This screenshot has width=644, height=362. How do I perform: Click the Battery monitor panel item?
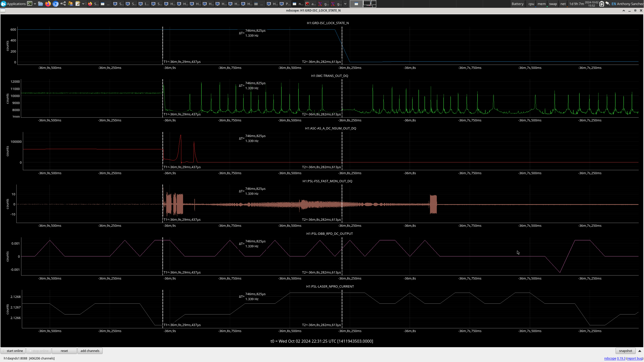click(518, 4)
